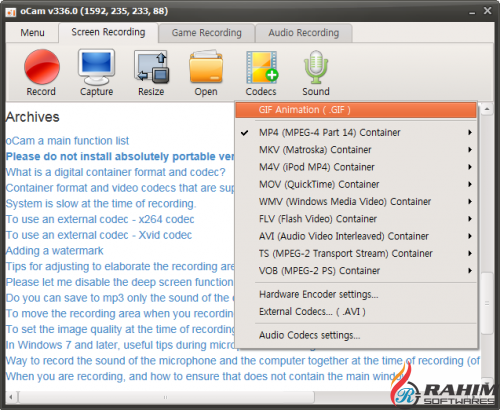Click the Capture monitor icon
The height and width of the screenshot is (410, 500).
96,67
